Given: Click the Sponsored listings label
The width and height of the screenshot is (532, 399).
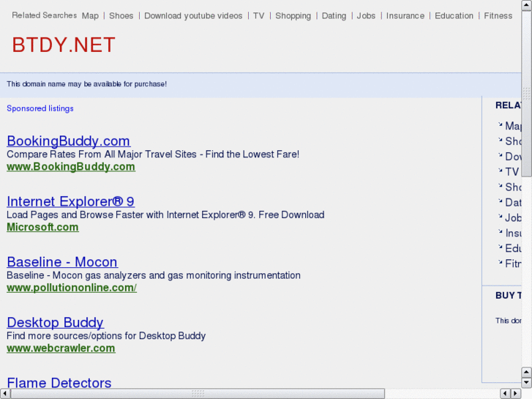Looking at the screenshot, I should [x=40, y=108].
